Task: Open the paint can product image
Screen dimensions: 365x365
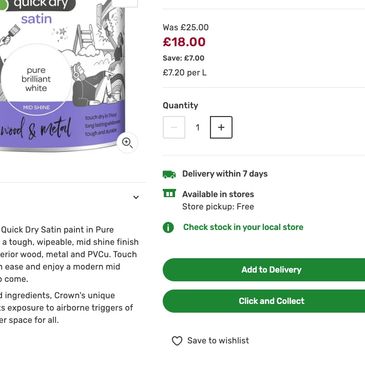Action: coord(63,76)
